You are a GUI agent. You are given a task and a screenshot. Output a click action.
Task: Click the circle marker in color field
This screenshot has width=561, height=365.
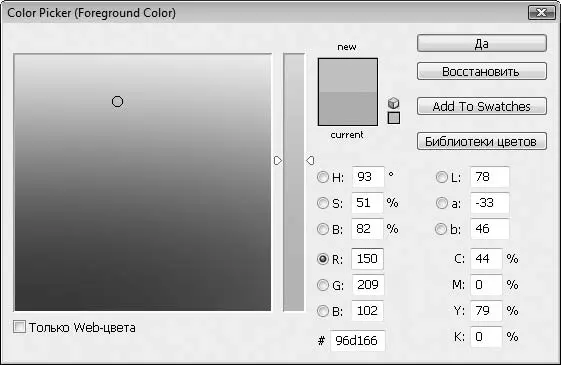[x=117, y=102]
